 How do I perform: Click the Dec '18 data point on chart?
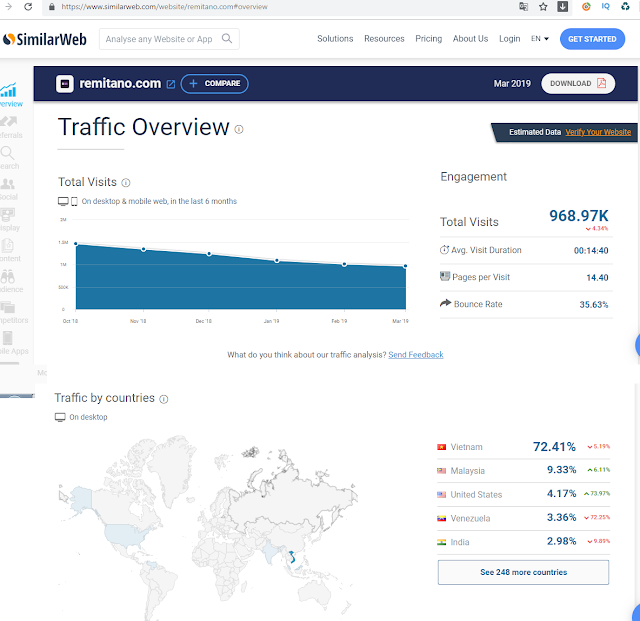coord(209,254)
